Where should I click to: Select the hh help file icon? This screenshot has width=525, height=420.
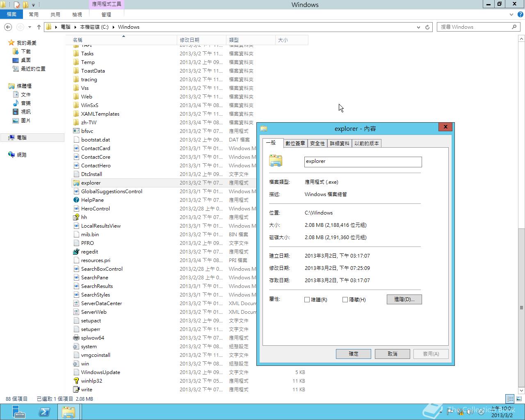click(76, 217)
